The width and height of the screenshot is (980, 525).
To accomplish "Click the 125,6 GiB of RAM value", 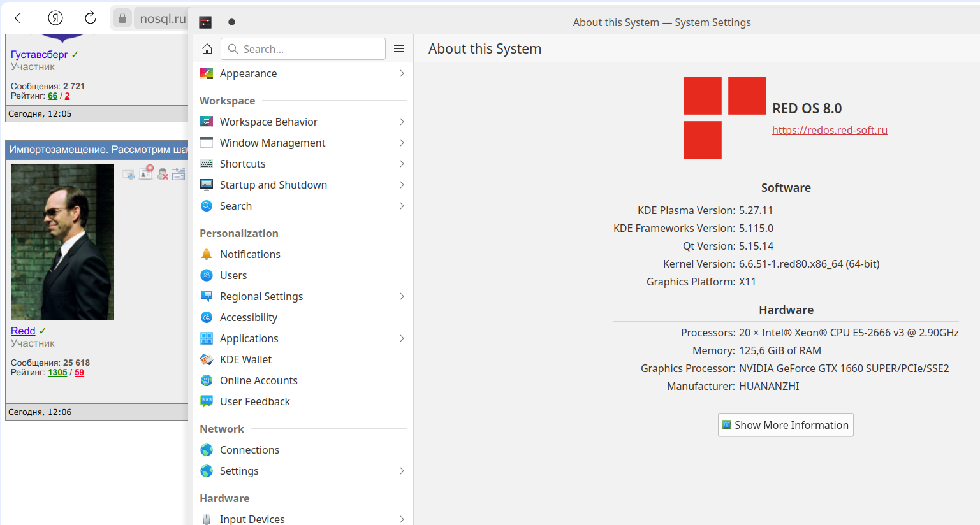I will (780, 350).
